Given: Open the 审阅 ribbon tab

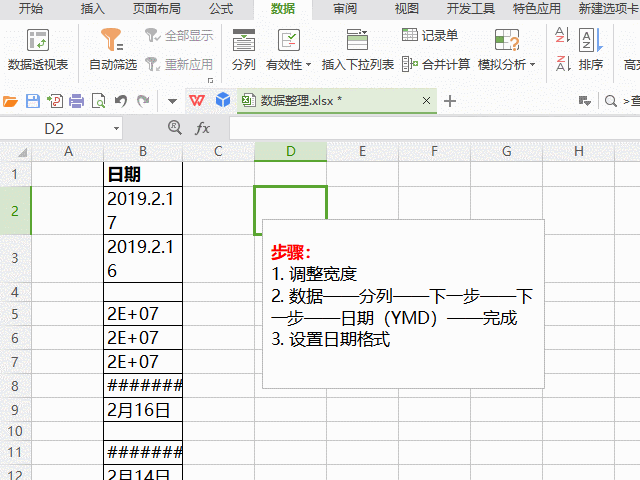Looking at the screenshot, I should [x=345, y=9].
